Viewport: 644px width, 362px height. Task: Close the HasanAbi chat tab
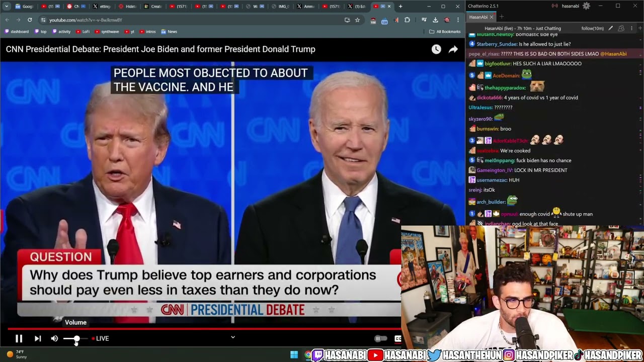(x=492, y=17)
